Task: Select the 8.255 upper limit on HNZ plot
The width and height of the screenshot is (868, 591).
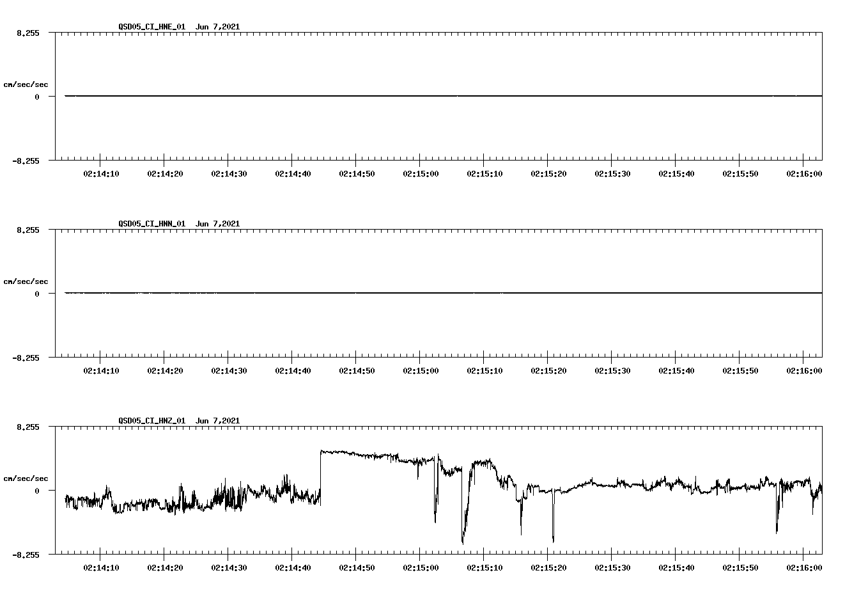Action: click(x=28, y=427)
